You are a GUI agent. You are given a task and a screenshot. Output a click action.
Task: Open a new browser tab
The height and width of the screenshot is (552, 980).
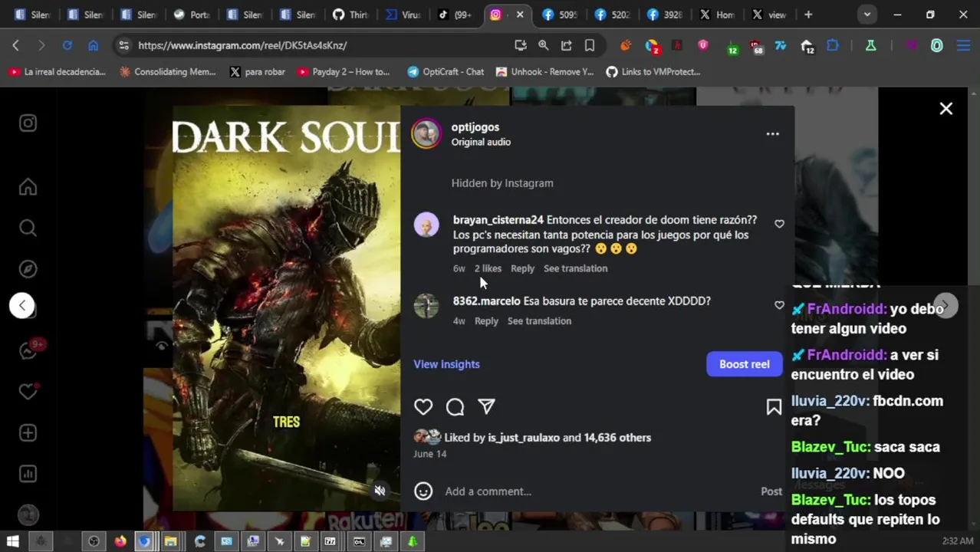(807, 15)
